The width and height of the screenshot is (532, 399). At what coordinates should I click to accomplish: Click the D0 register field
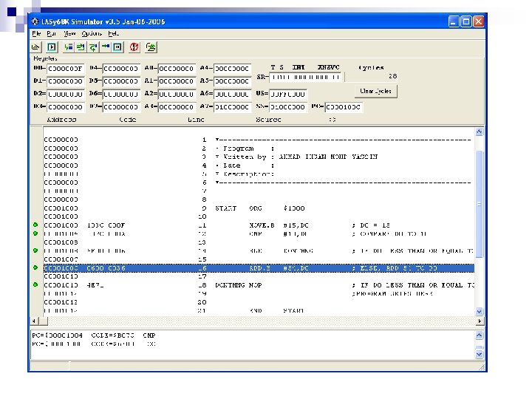point(66,69)
